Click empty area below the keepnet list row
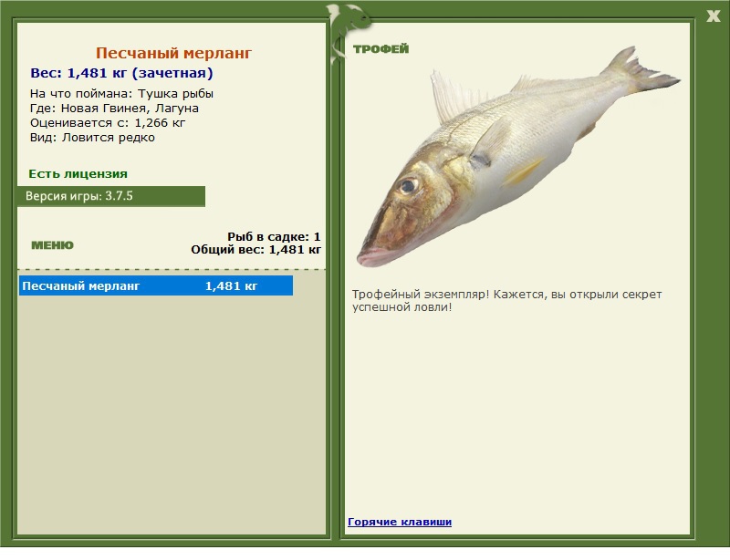The height and width of the screenshot is (560, 730). pyautogui.click(x=172, y=410)
